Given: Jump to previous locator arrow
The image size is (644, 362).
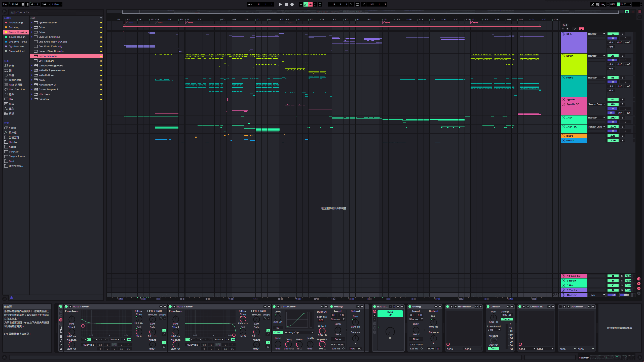Looking at the screenshot, I should (563, 29).
